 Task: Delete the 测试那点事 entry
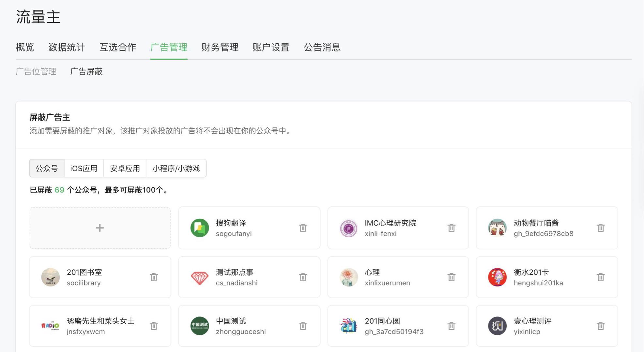tap(303, 277)
